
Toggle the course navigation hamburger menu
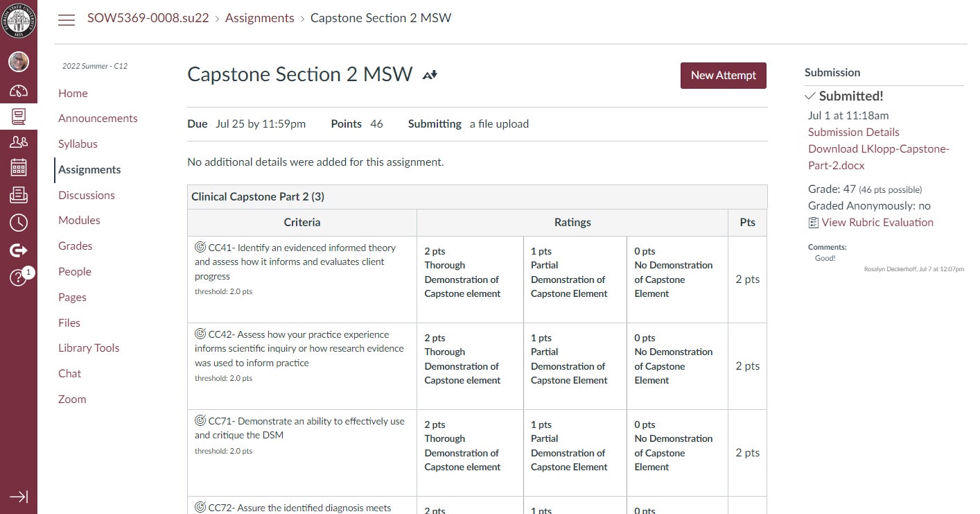67,19
